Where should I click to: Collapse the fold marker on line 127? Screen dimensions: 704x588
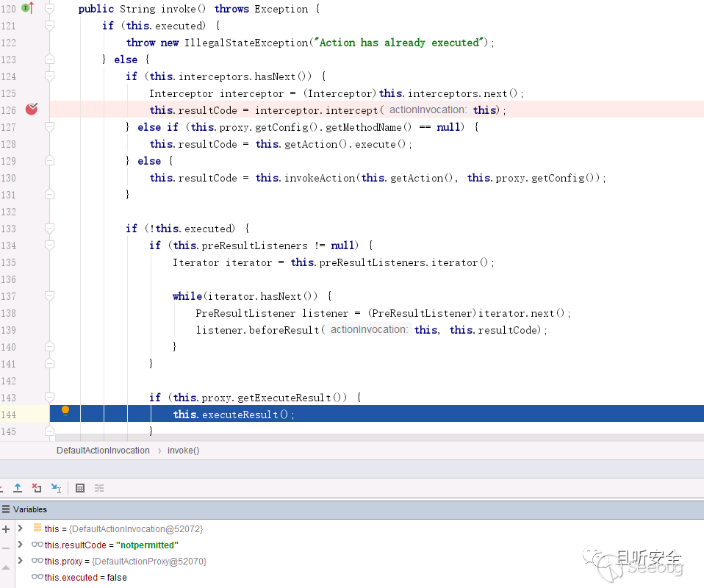[50, 127]
